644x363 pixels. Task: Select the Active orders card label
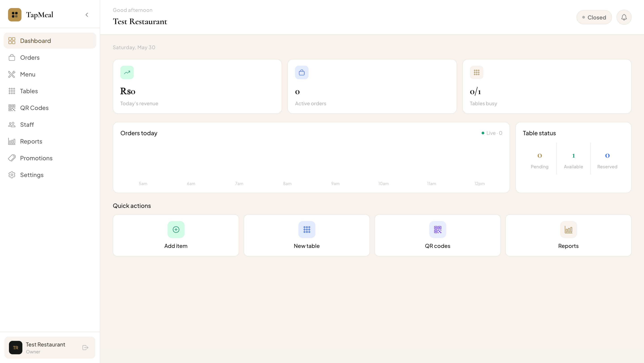pos(310,103)
